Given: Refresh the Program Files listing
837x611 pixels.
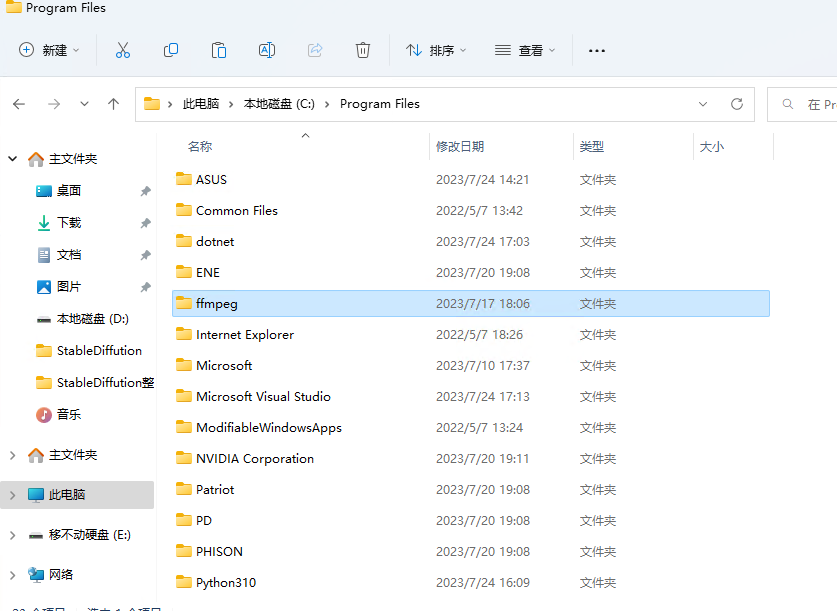Looking at the screenshot, I should coord(737,104).
